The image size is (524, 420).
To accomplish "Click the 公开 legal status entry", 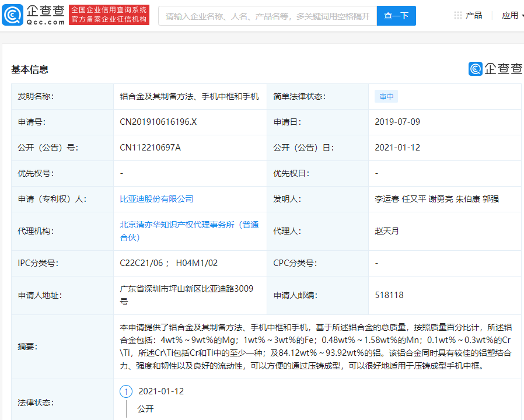I will 146,409.
